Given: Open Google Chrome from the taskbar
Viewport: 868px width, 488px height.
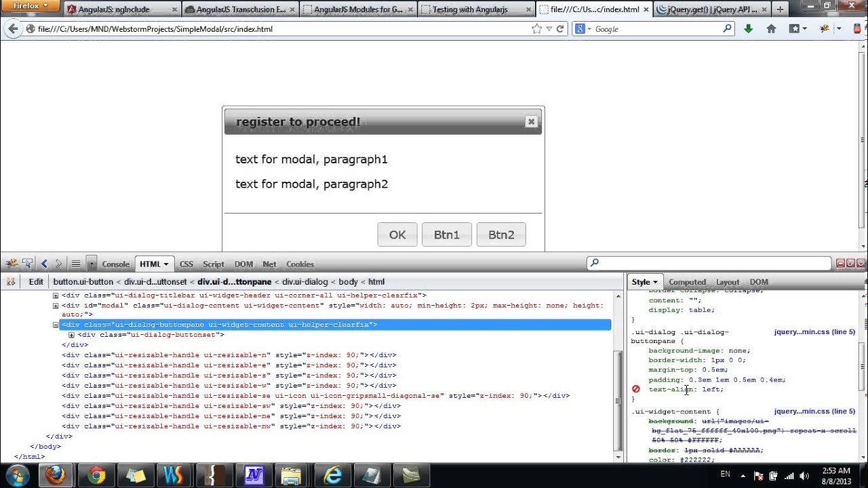Looking at the screenshot, I should 96,475.
